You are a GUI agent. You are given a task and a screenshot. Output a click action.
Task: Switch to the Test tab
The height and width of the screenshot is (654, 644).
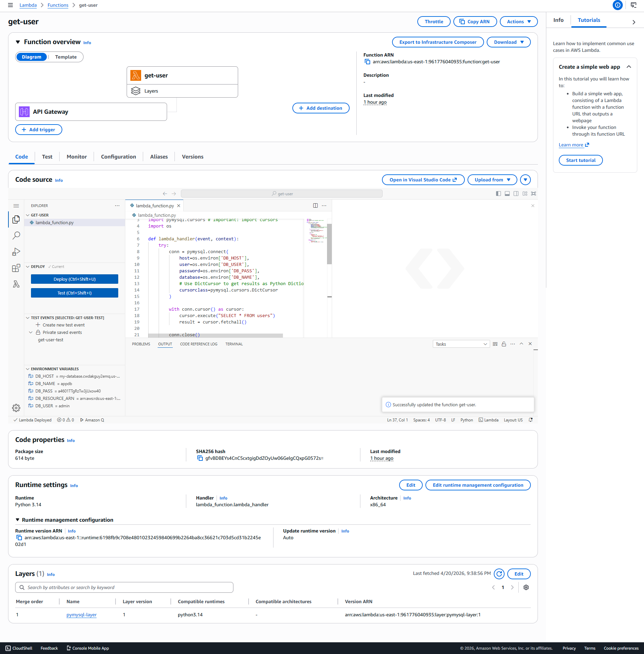coord(47,157)
